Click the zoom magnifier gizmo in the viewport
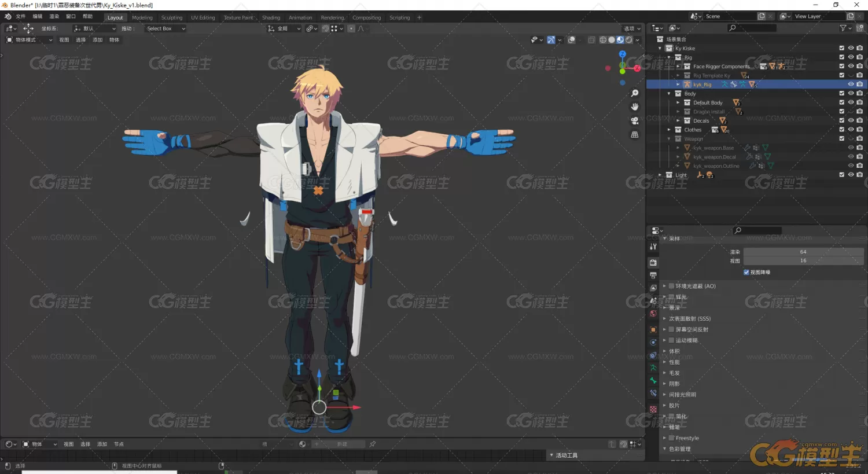The image size is (868, 474). click(635, 93)
